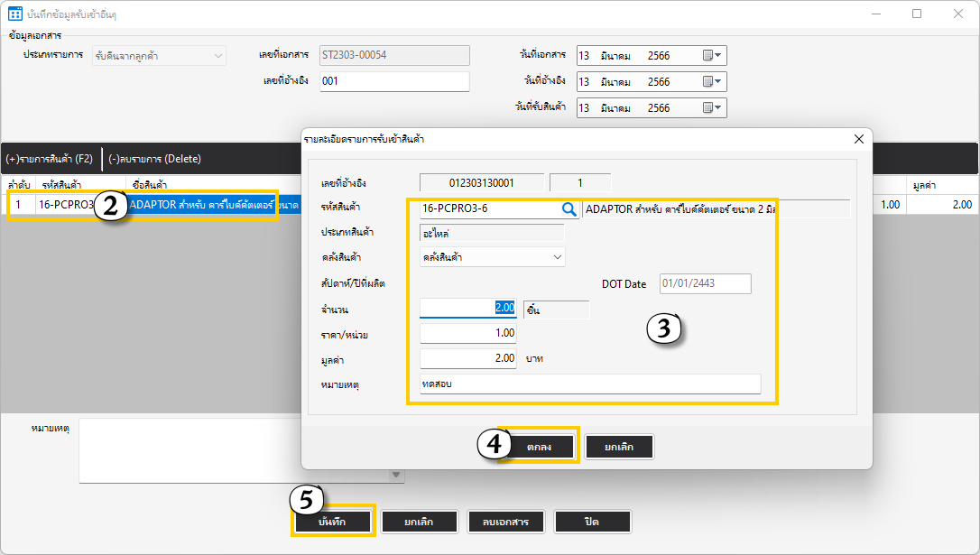Screen dimensions: 980x555
Task: Click the บันทึก save button
Action: tap(333, 522)
